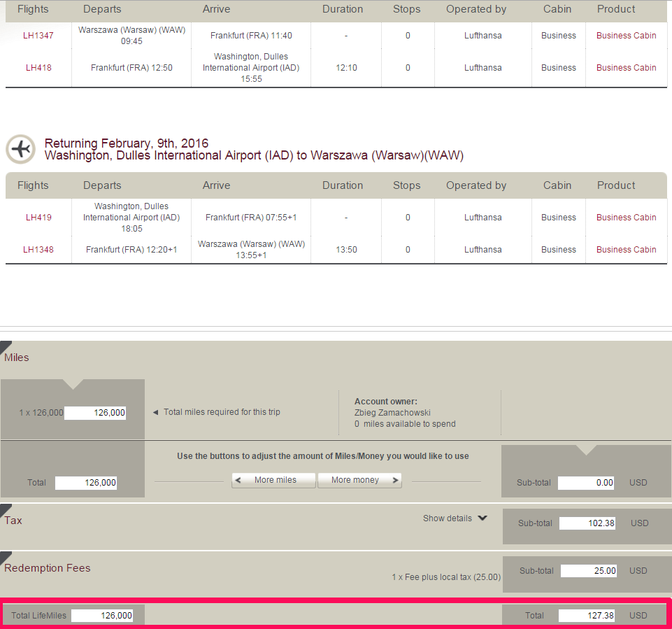Open Business Cabin link for LH418
672x629 pixels.
[x=626, y=68]
